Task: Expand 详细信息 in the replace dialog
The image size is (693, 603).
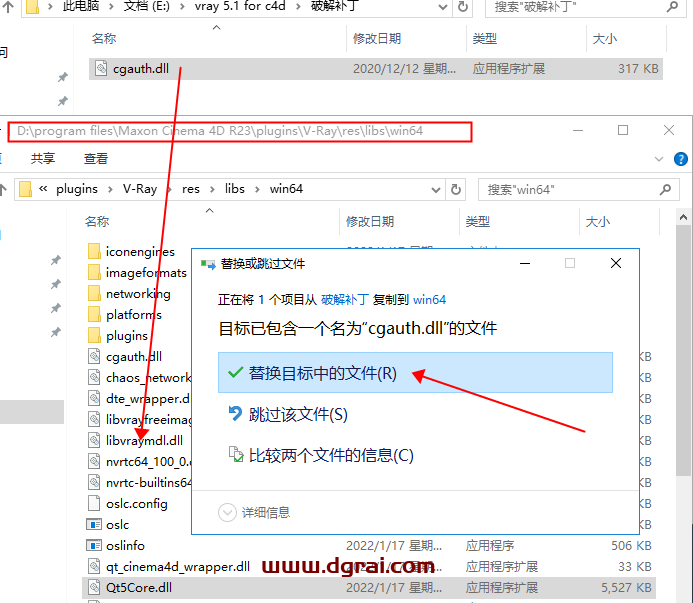Action: [228, 512]
